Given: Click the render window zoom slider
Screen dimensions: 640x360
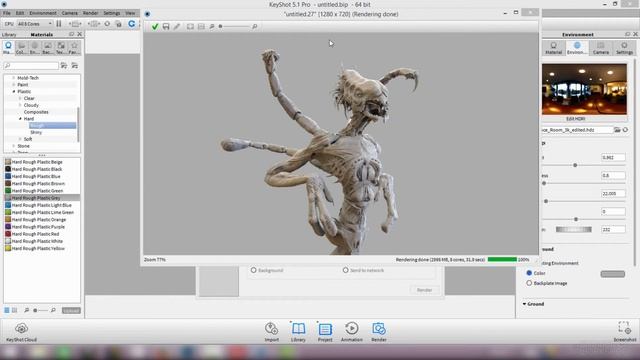Looking at the screenshot, I should (x=234, y=27).
